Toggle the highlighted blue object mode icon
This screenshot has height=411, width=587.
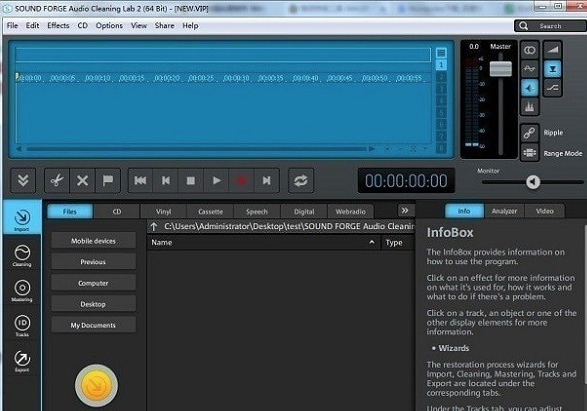(x=530, y=88)
